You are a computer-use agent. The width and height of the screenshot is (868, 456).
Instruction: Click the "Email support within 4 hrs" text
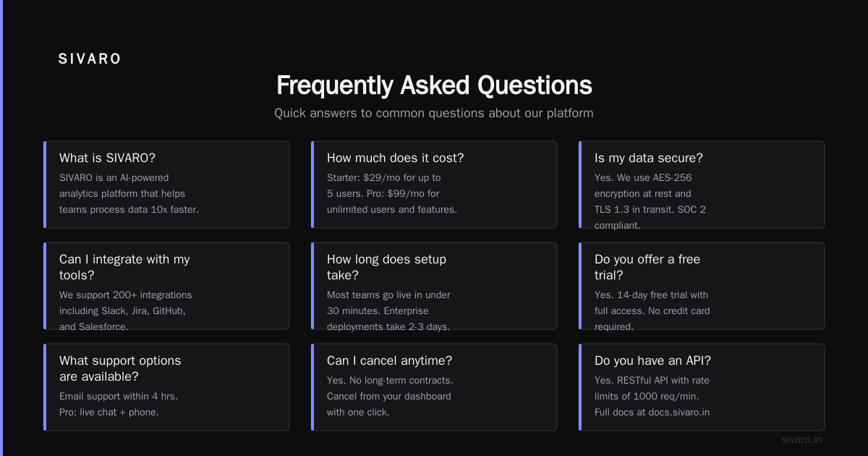click(x=119, y=396)
